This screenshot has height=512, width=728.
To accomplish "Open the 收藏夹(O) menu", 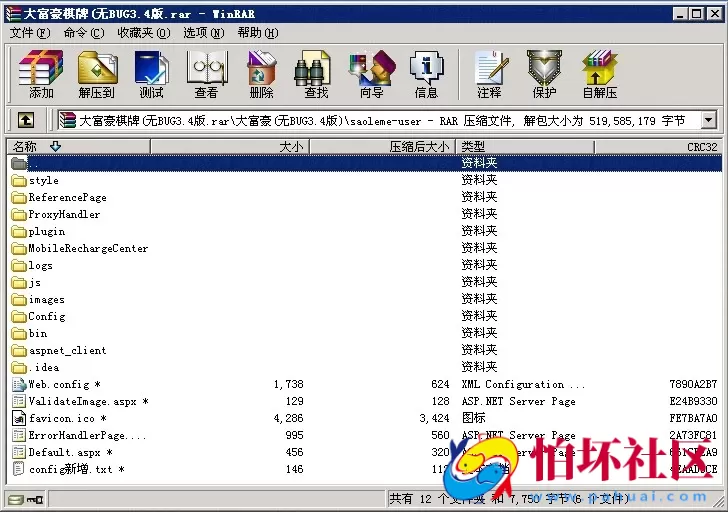I will (x=144, y=33).
